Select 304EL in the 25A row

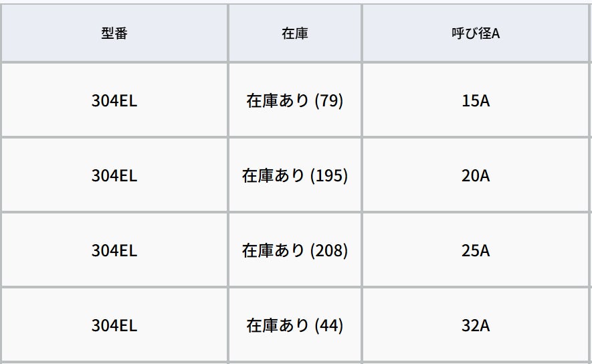pyautogui.click(x=114, y=251)
